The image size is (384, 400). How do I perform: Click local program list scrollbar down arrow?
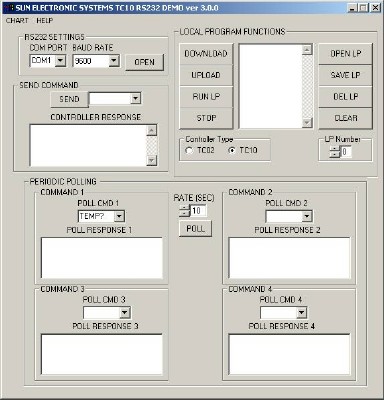[x=307, y=123]
